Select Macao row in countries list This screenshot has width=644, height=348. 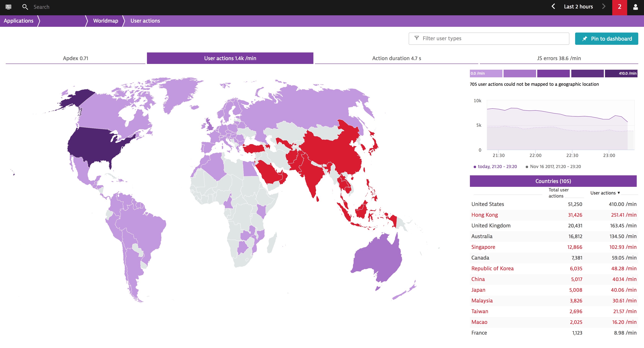coord(554,322)
